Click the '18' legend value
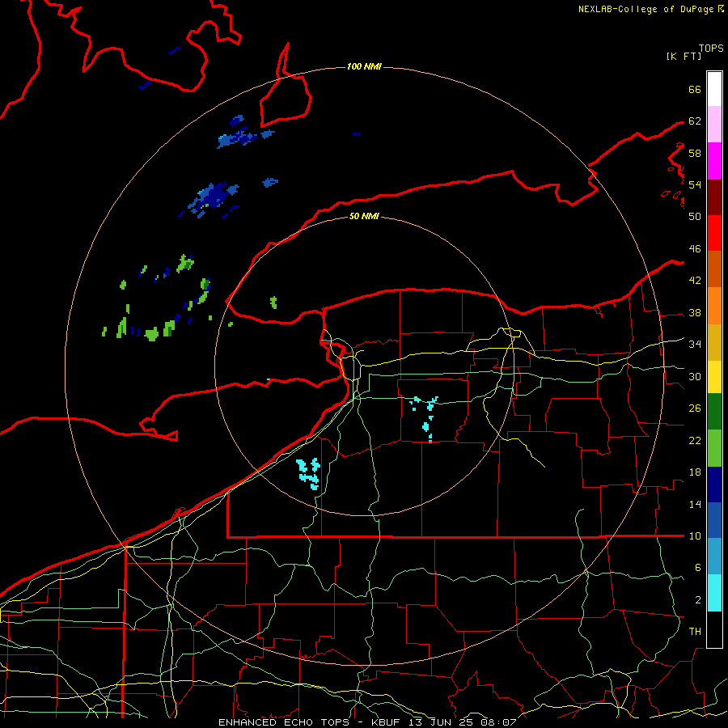 coord(695,472)
